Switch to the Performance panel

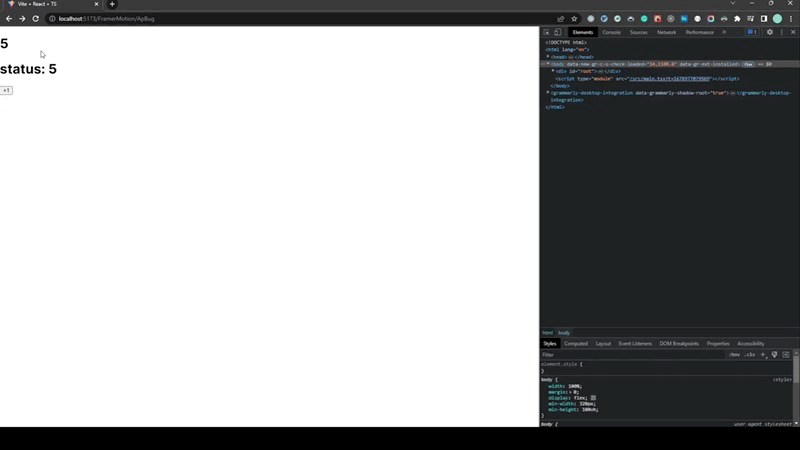tap(699, 32)
